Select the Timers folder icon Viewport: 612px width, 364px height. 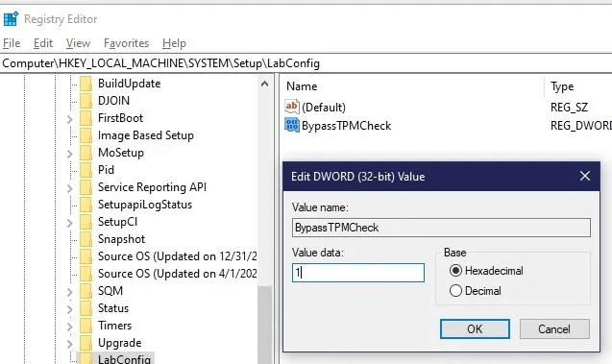click(86, 326)
